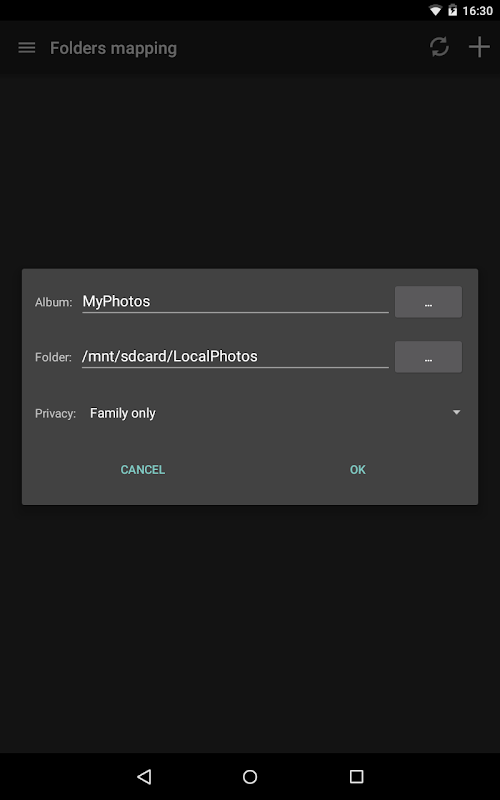Tap the dimmed area outside the dialog
This screenshot has width=500, height=800.
point(250,628)
